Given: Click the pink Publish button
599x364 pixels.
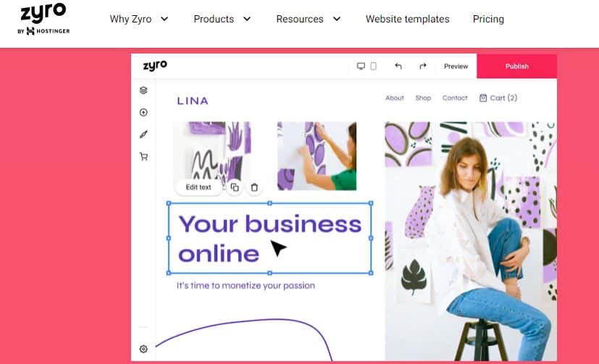Looking at the screenshot, I should [x=517, y=67].
